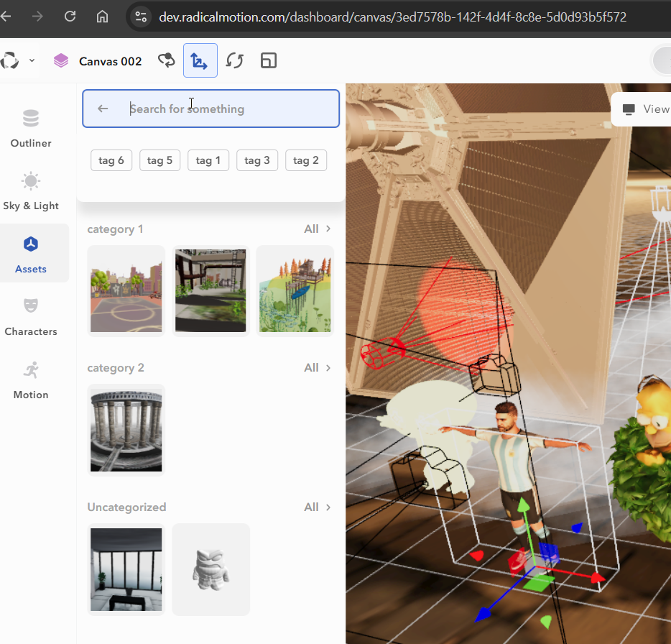Open the Sky & Light panel
671x644 pixels.
click(x=31, y=191)
